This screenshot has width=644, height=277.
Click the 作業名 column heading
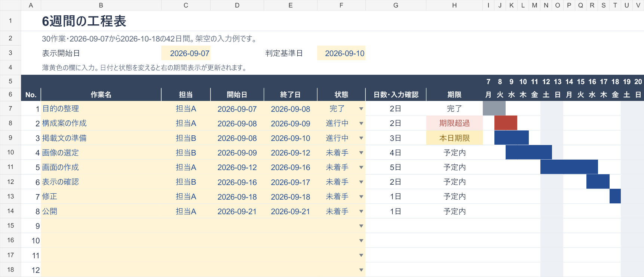pyautogui.click(x=101, y=95)
